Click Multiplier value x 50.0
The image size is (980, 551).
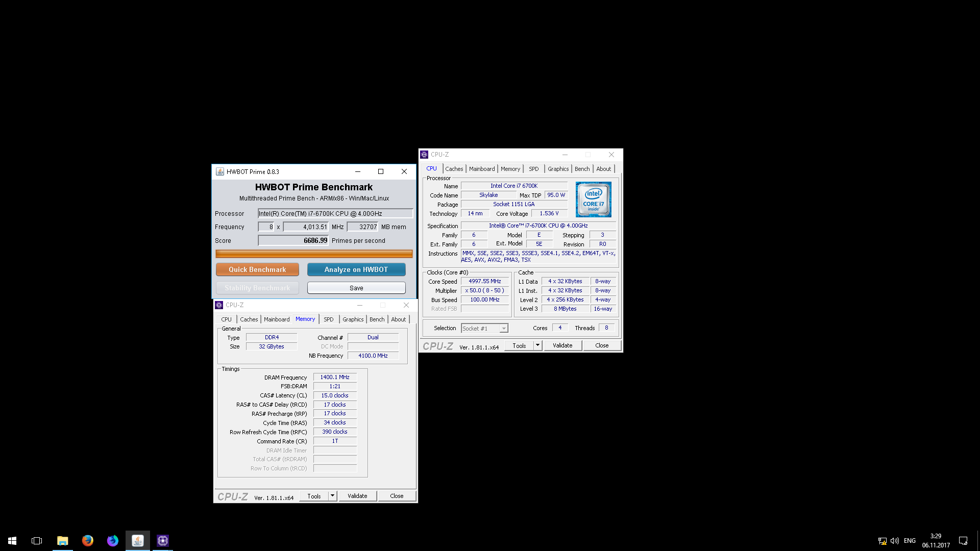click(485, 290)
